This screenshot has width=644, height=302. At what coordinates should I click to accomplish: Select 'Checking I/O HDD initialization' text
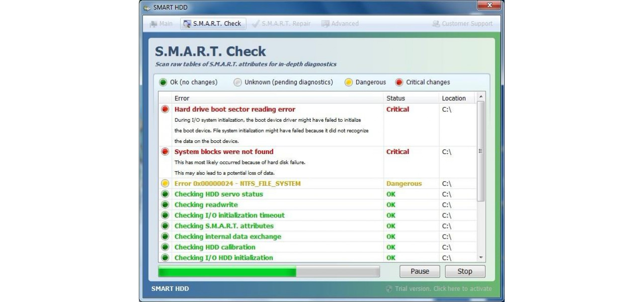224,258
